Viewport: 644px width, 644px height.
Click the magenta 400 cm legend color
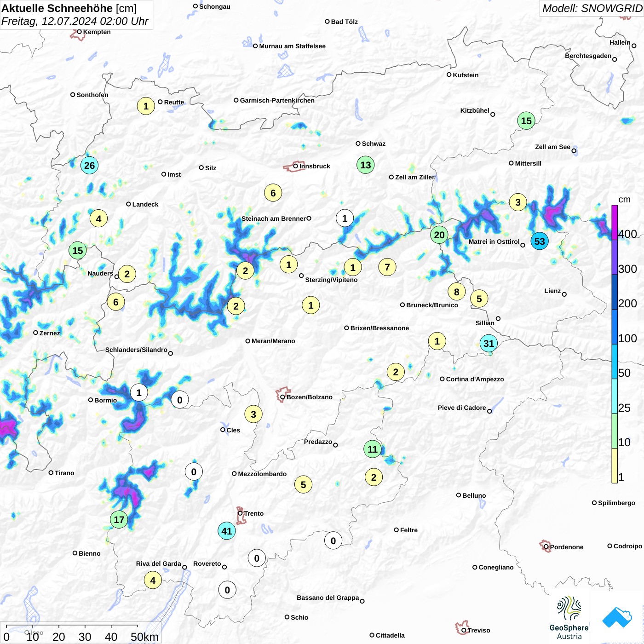615,222
